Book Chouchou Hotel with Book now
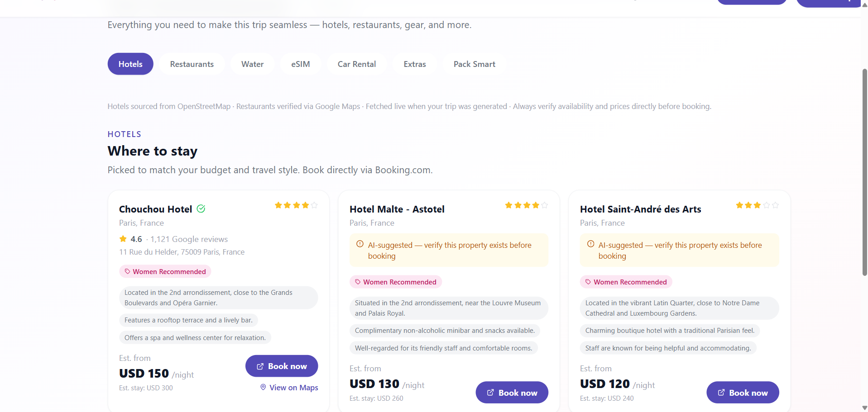The width and height of the screenshot is (868, 412). pyautogui.click(x=282, y=366)
